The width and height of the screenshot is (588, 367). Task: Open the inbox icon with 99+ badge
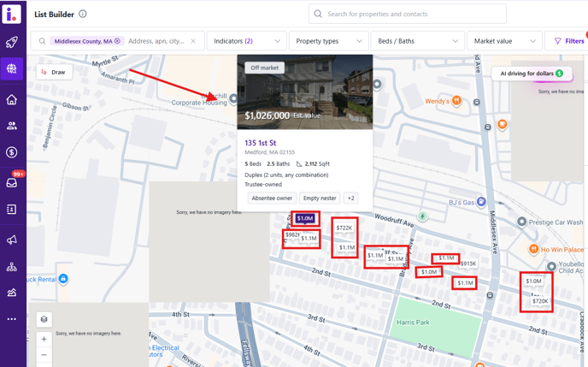click(12, 181)
